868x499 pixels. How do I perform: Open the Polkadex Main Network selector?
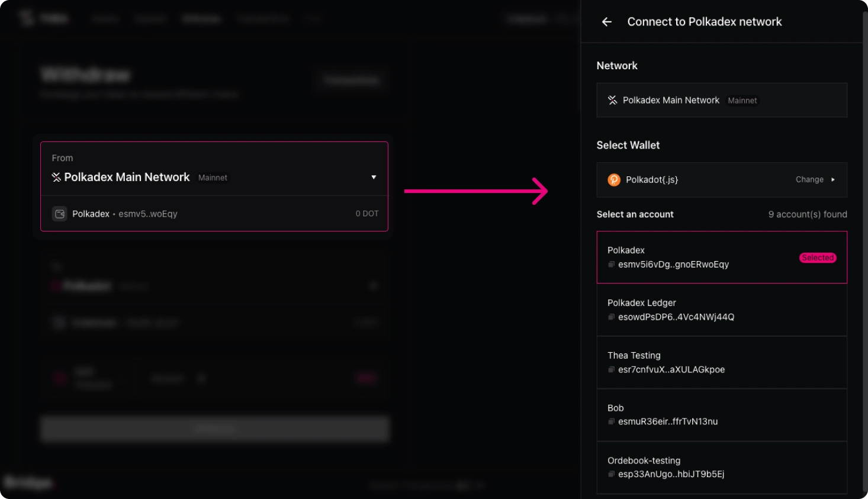click(721, 101)
